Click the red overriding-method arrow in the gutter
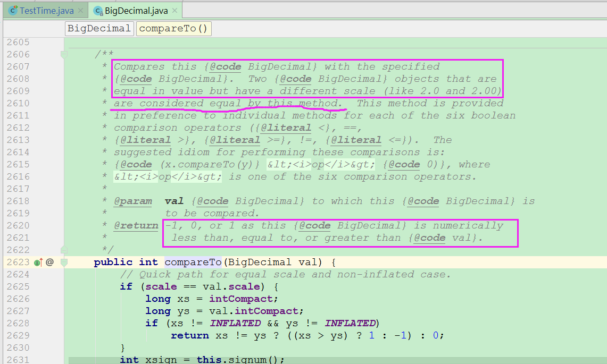 [41, 261]
